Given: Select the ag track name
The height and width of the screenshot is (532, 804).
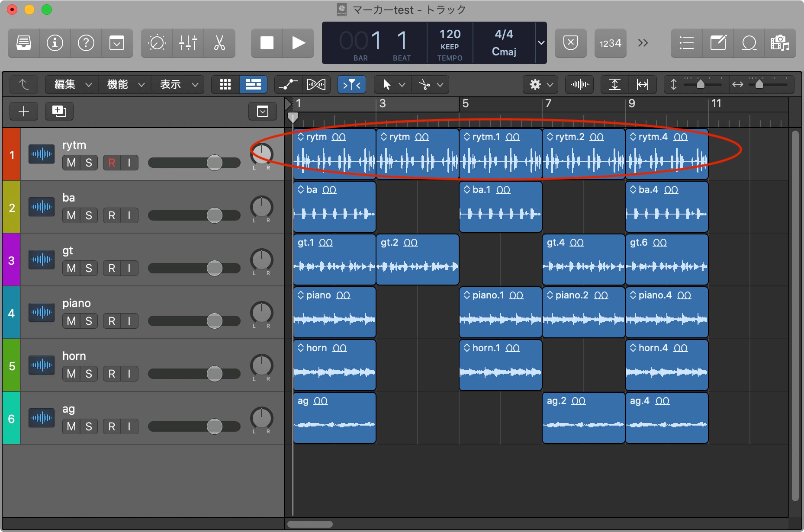Looking at the screenshot, I should [x=68, y=409].
